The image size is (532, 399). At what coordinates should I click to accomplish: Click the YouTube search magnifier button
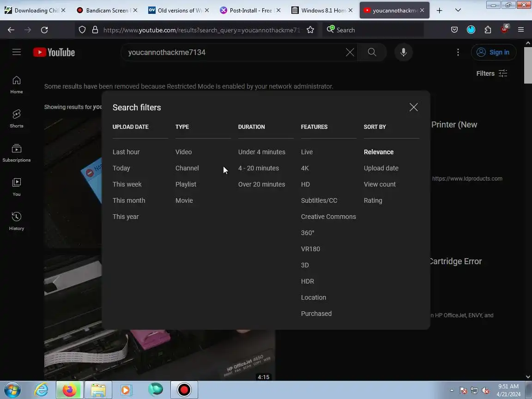pos(372,52)
